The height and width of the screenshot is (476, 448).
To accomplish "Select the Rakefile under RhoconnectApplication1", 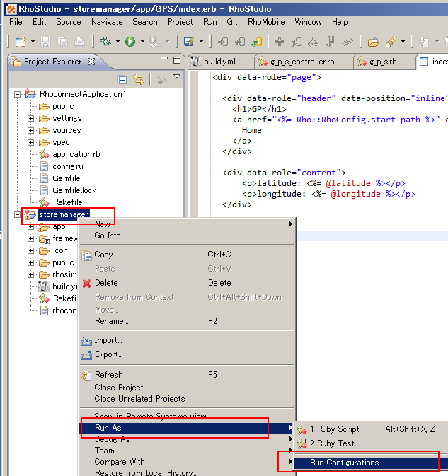I will tap(67, 202).
